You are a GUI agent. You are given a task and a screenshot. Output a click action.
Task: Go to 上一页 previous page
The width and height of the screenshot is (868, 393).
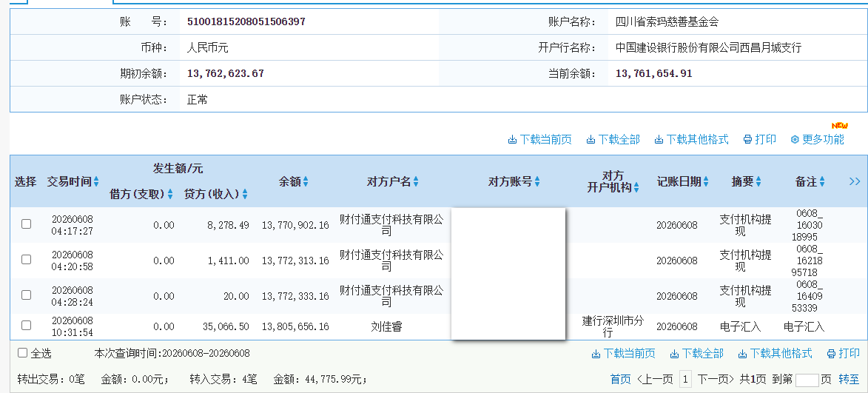[x=655, y=379]
